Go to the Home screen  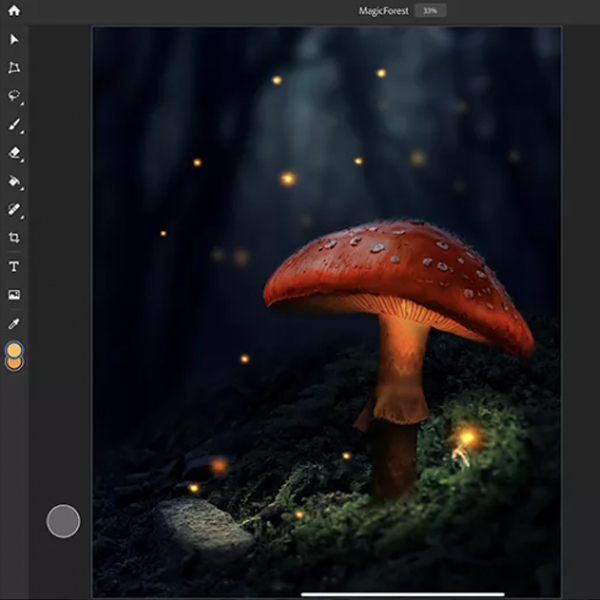(x=14, y=11)
